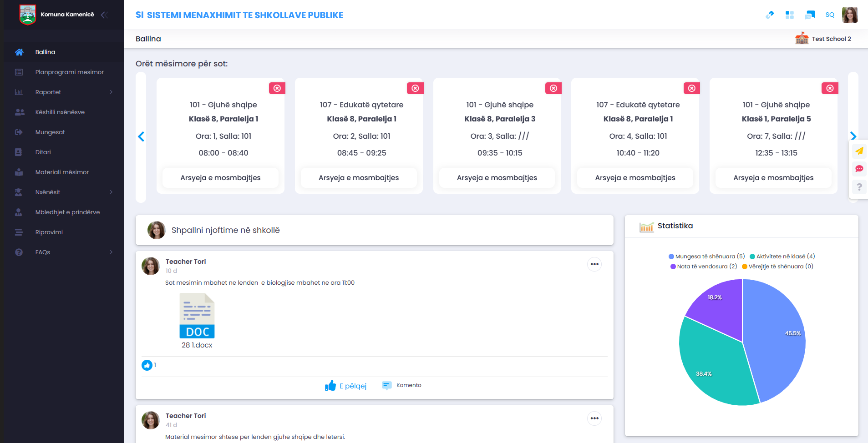Toggle Nota të vendosura legend entry

tap(703, 267)
